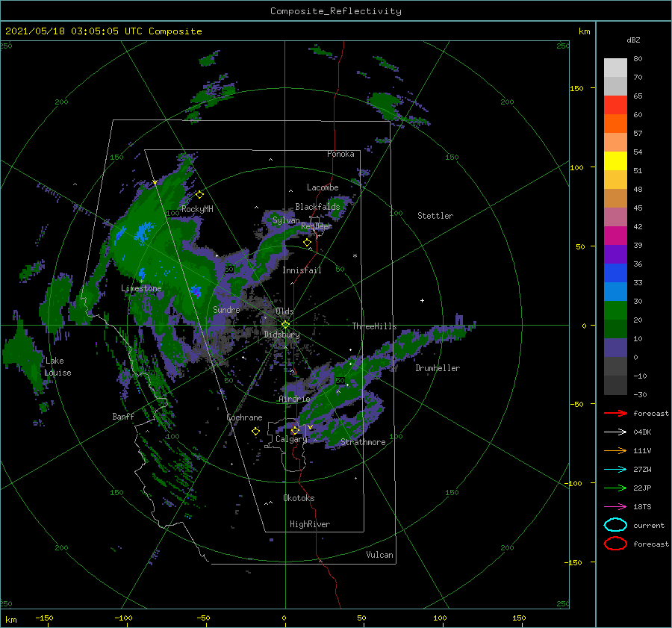The height and width of the screenshot is (628, 672).
Task: Click the Composite_Reflectivity title text
Action: (x=336, y=11)
